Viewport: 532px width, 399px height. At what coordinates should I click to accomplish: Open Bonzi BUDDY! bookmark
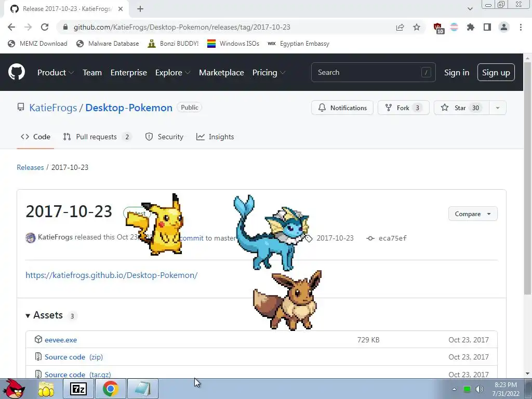coord(174,44)
